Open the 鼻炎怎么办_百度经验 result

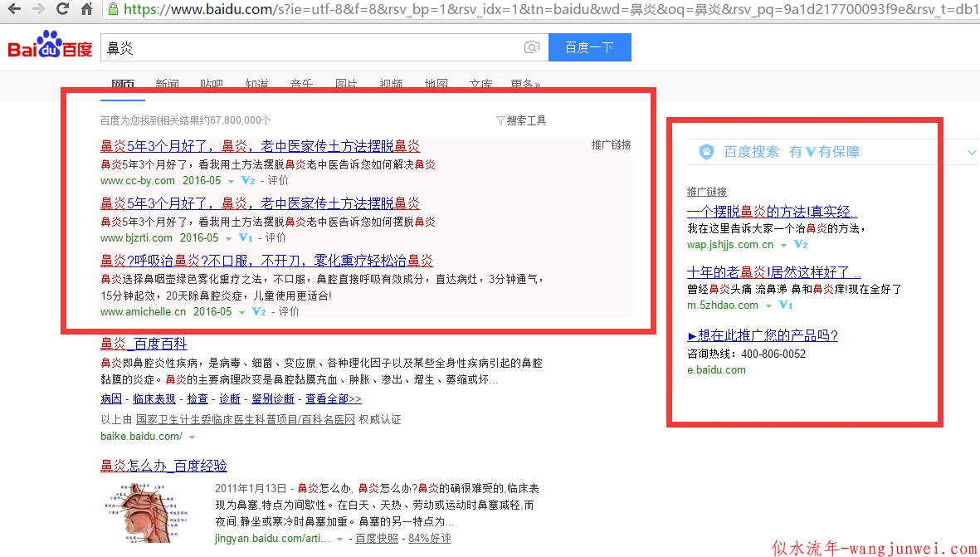coord(163,466)
